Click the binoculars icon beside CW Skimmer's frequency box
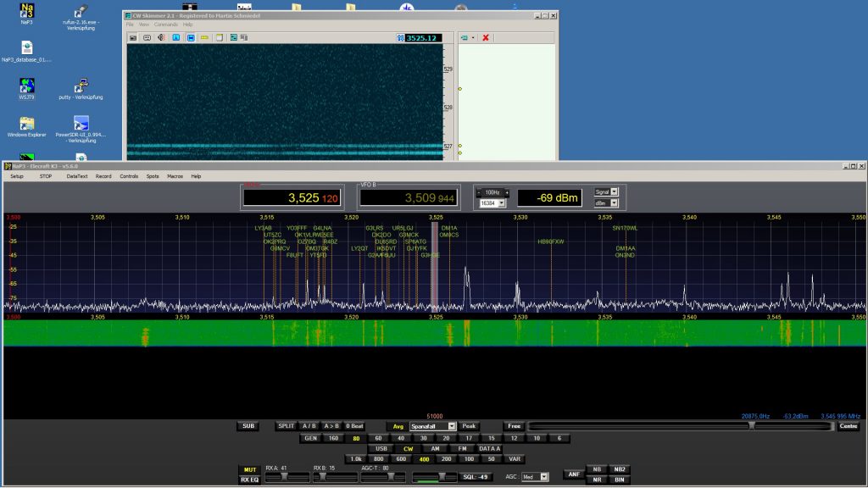Image resolution: width=868 pixels, height=488 pixels. click(x=399, y=37)
